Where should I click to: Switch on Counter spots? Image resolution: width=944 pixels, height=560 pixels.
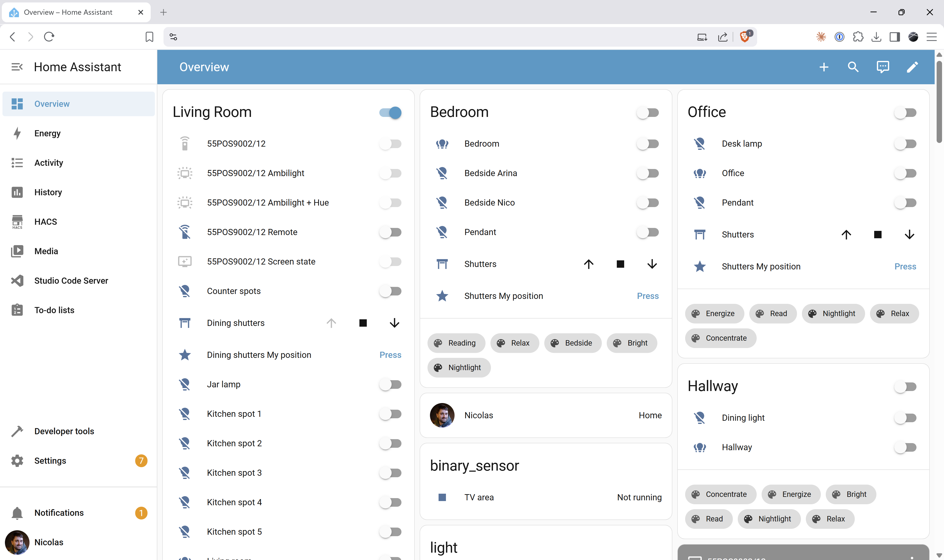[390, 291]
